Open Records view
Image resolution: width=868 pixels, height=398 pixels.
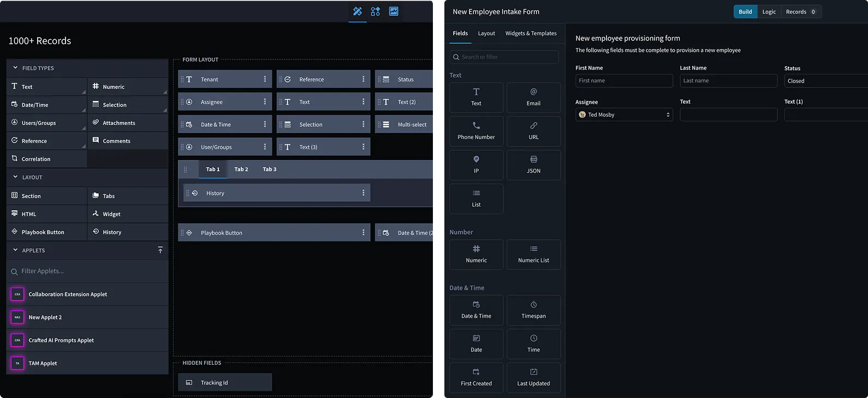tap(801, 11)
